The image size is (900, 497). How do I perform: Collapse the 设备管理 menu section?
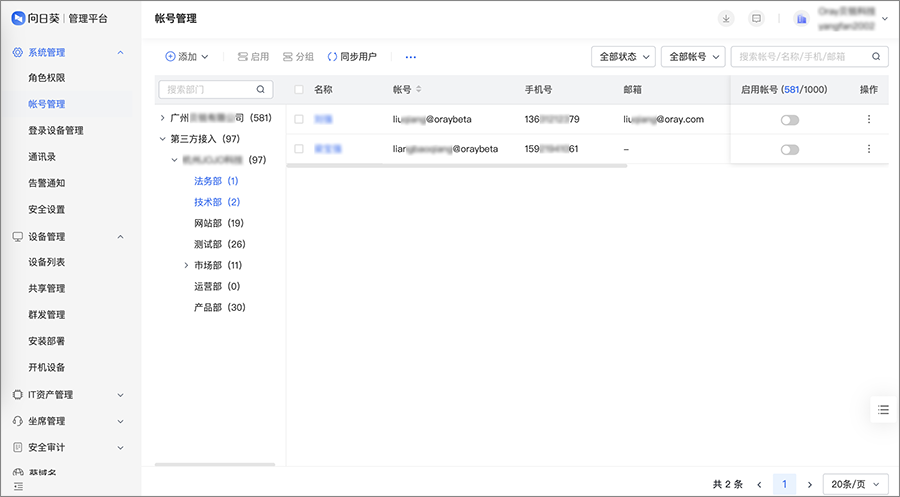coord(121,236)
